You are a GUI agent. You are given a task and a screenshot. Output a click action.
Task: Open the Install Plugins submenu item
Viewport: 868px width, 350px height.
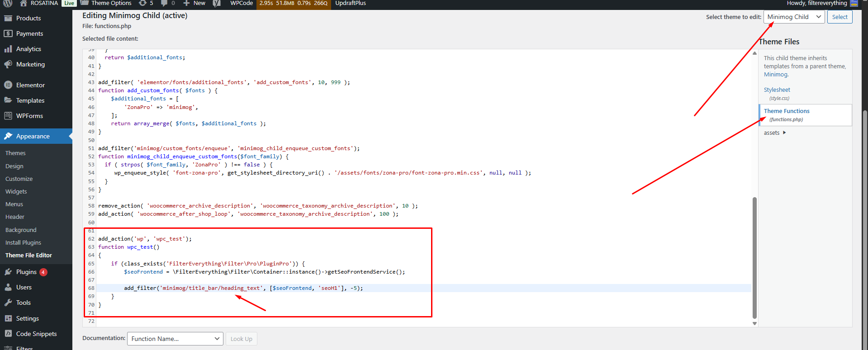(x=23, y=243)
